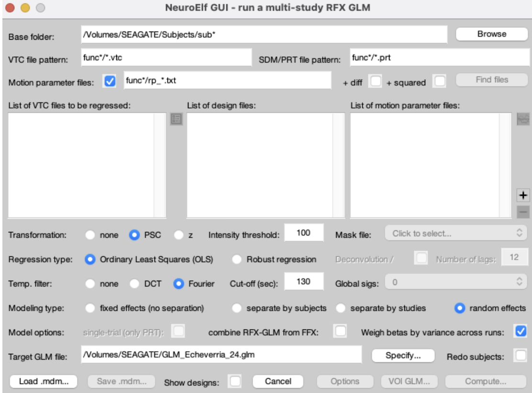Viewport: 532px width, 393px height.
Task: Click the motion parameter list scrollbar
Action: 505,165
